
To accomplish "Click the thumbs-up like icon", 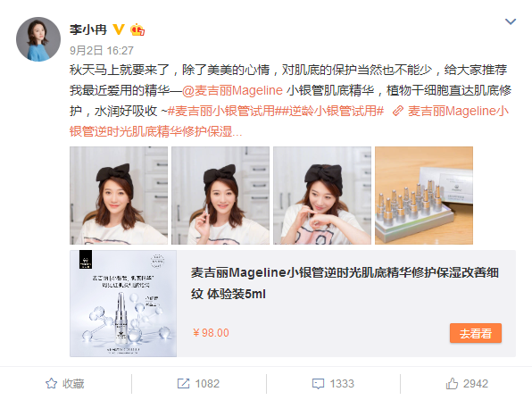I will (x=452, y=384).
